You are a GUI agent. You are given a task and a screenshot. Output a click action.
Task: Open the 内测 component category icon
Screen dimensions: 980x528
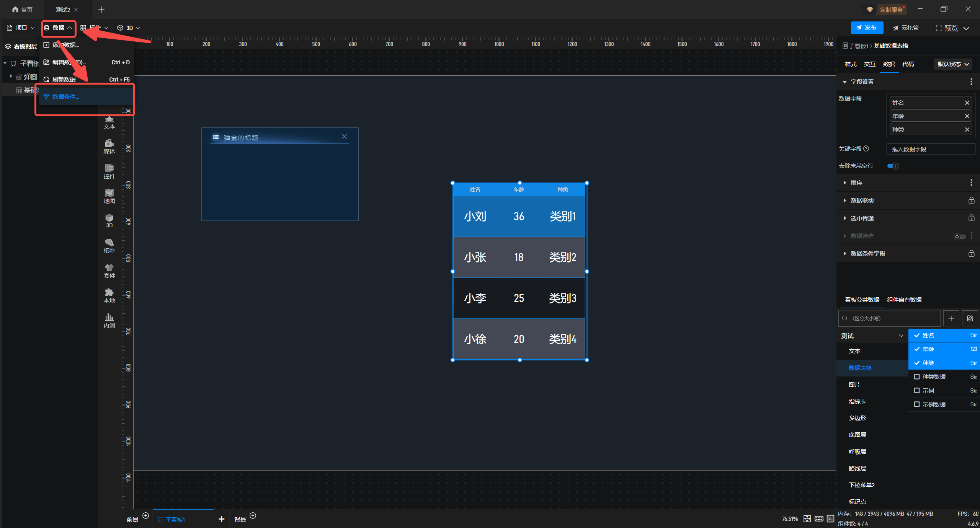[109, 320]
